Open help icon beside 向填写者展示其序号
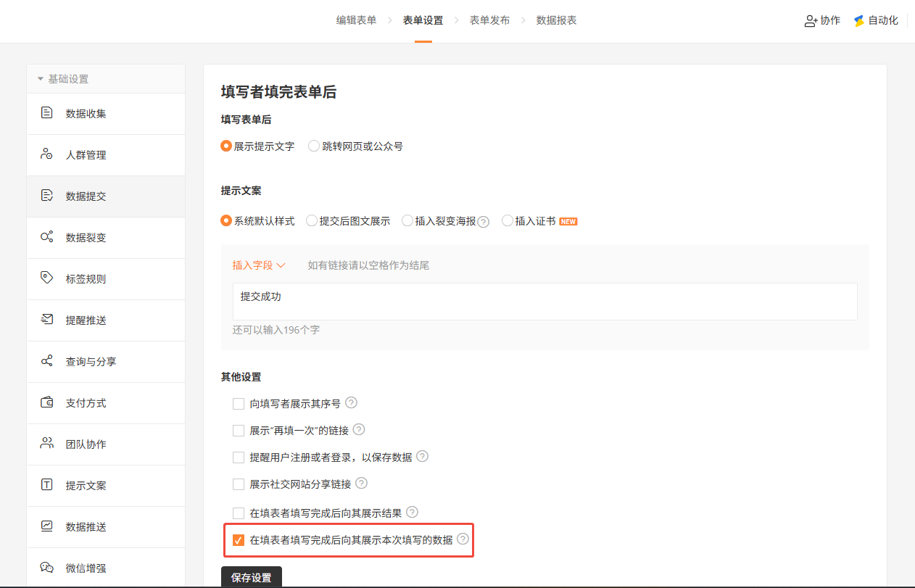The height and width of the screenshot is (588, 915). (352, 403)
